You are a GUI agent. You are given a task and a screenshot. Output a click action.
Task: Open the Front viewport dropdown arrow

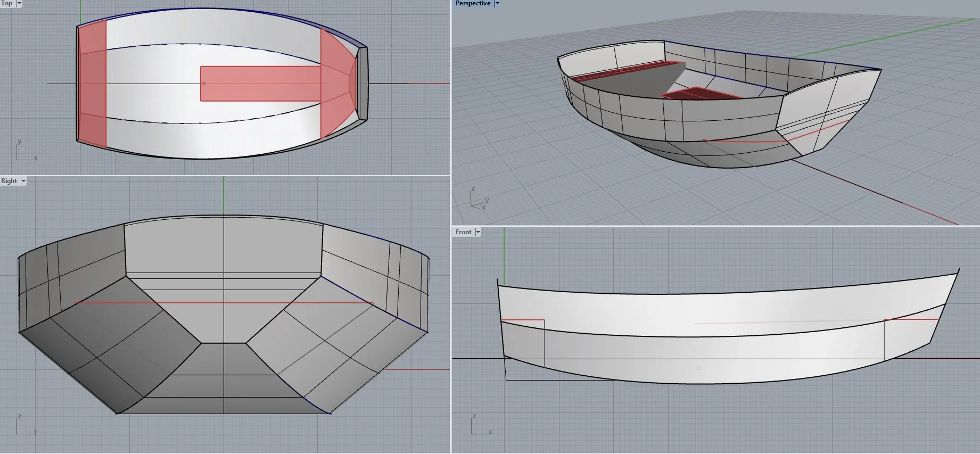click(478, 232)
